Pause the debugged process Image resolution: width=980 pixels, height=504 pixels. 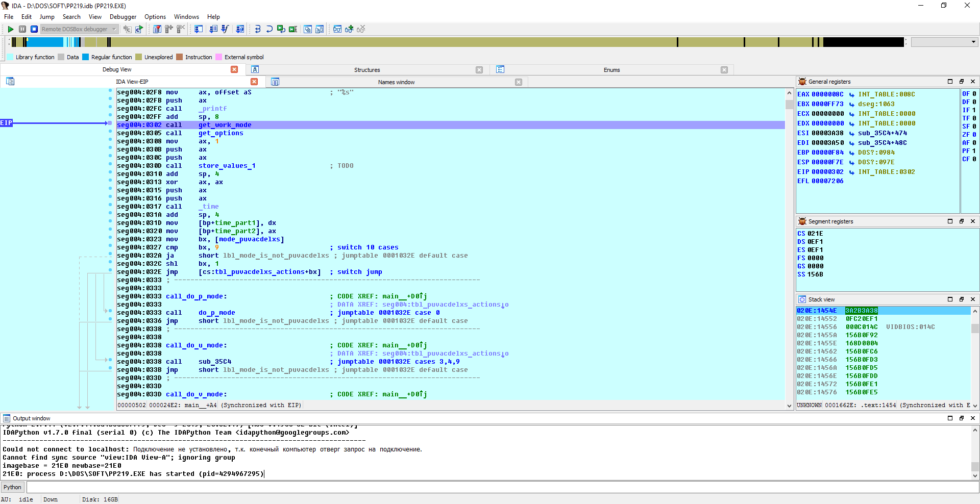point(22,29)
